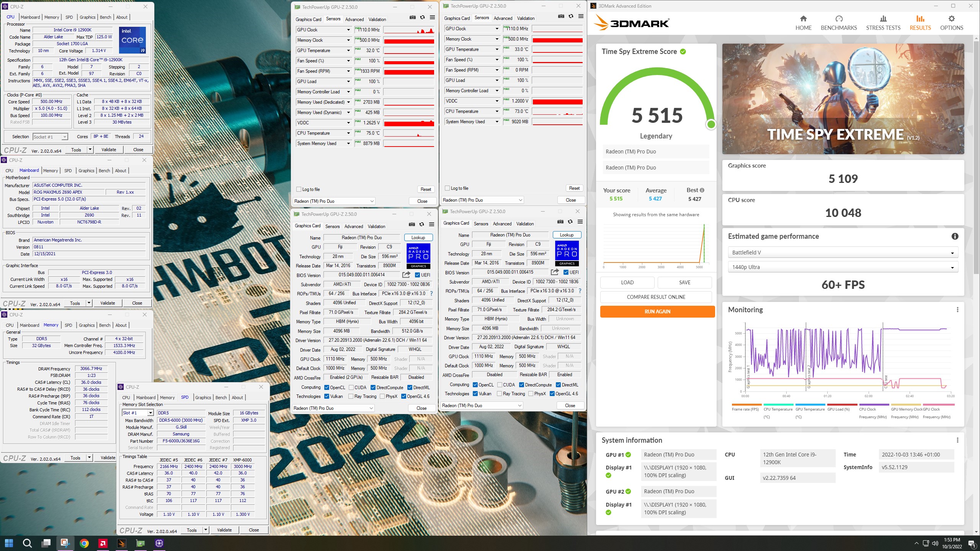Expand GPU Clock sensor dropdown in top-left GPU-Z
The width and height of the screenshot is (980, 551).
pos(348,30)
